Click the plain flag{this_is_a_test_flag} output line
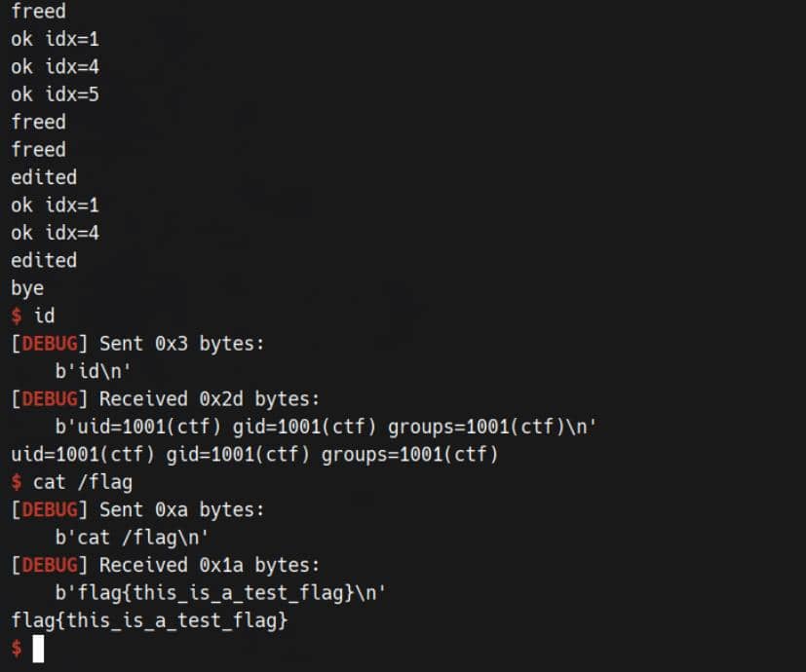This screenshot has height=672, width=806. [149, 619]
